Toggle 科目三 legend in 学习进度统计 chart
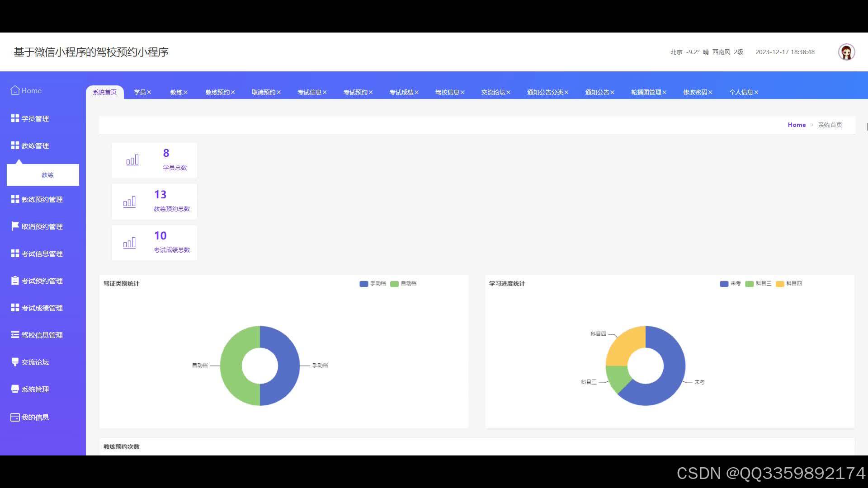This screenshot has height=488, width=868. point(758,284)
